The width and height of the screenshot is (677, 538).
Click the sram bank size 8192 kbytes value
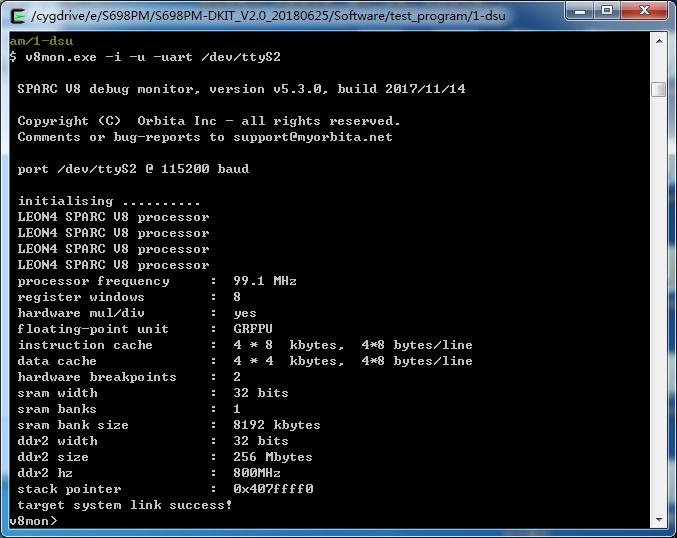point(277,425)
